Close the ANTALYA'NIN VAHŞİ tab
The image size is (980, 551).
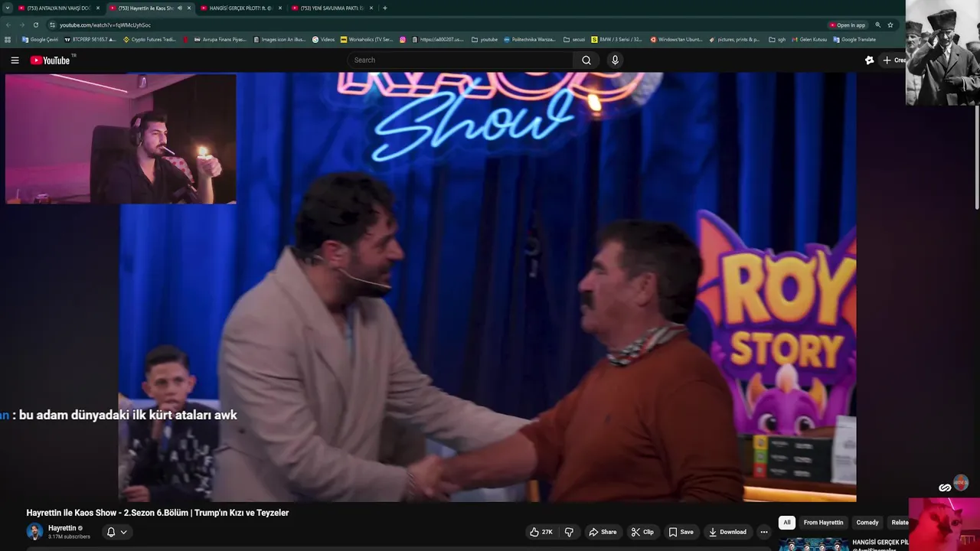pyautogui.click(x=98, y=8)
